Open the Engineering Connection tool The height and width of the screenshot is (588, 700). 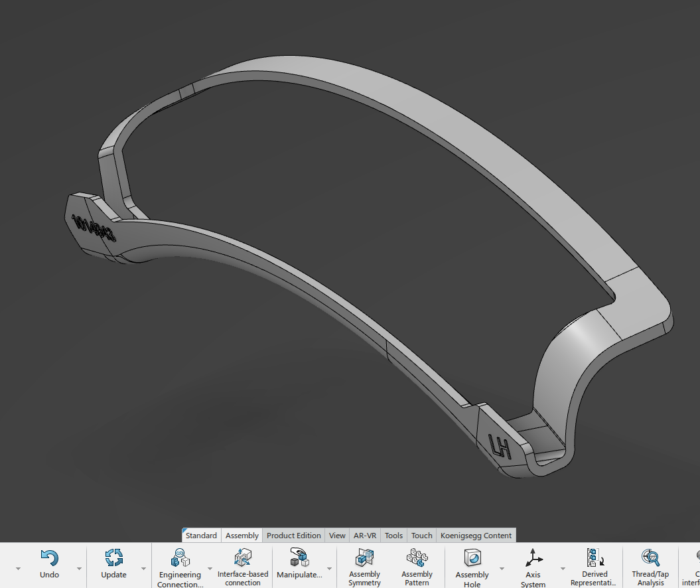click(179, 558)
